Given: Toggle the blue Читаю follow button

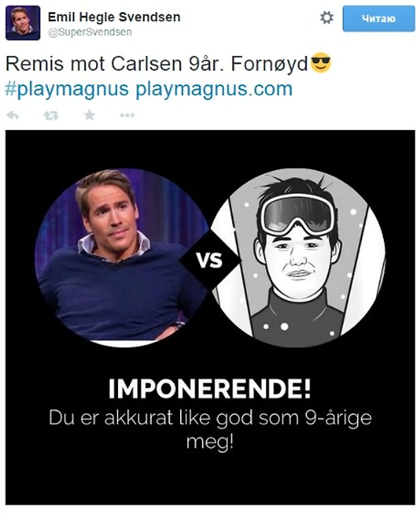Looking at the screenshot, I should (x=379, y=18).
